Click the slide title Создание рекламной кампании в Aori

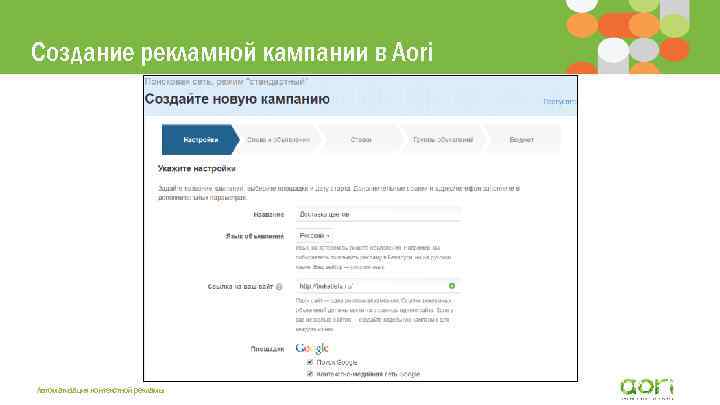point(232,52)
